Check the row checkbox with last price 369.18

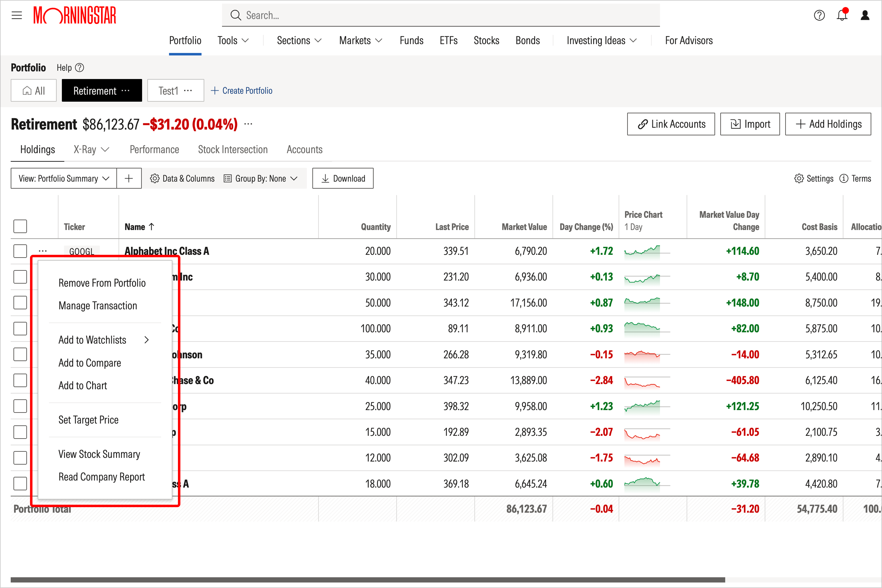click(x=20, y=483)
